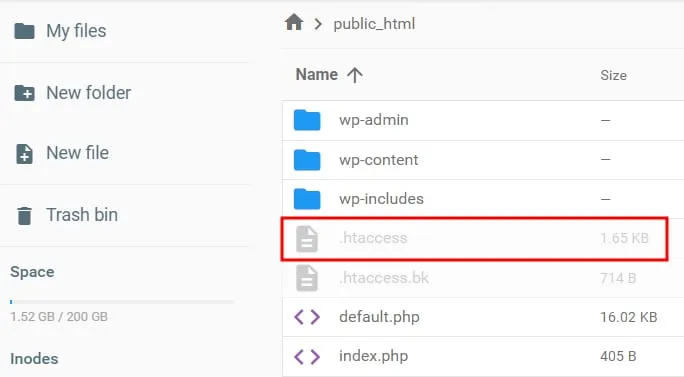The height and width of the screenshot is (377, 684).
Task: Click the 16.02 KB size value
Action: pos(629,317)
